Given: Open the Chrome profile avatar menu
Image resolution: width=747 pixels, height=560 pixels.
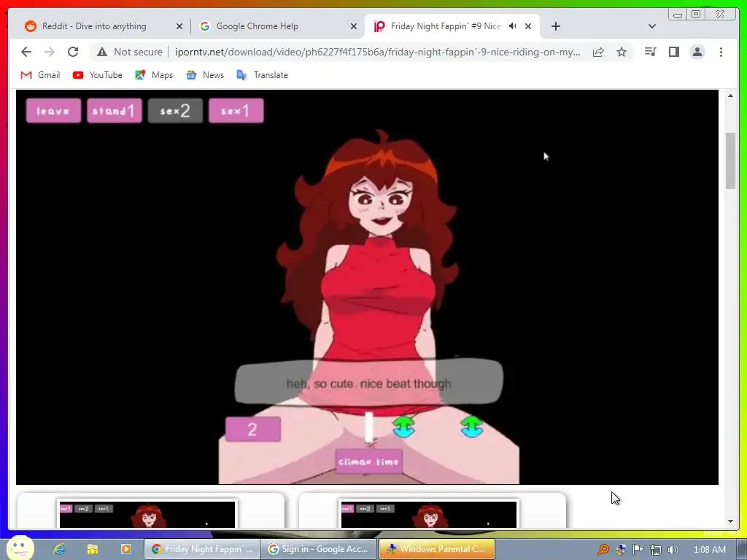Looking at the screenshot, I should pos(697,52).
